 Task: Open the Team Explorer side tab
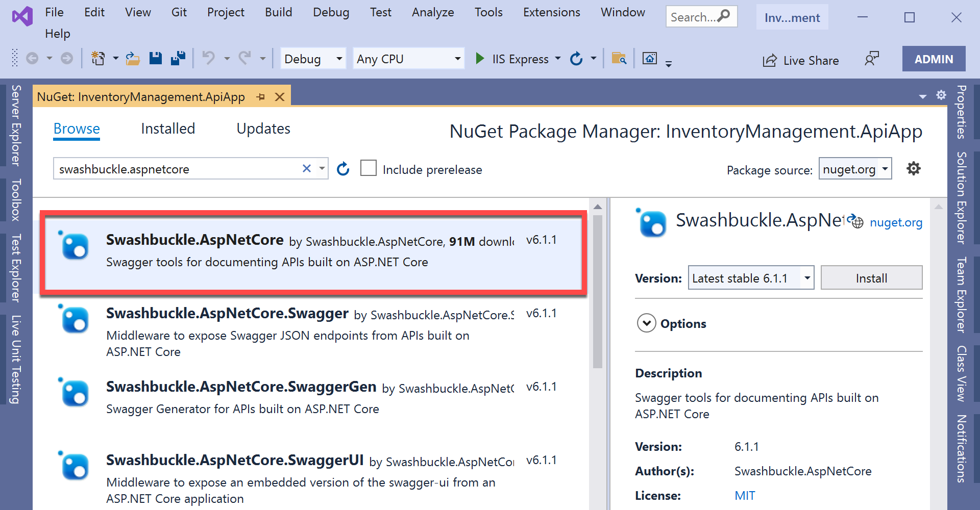pyautogui.click(x=962, y=295)
